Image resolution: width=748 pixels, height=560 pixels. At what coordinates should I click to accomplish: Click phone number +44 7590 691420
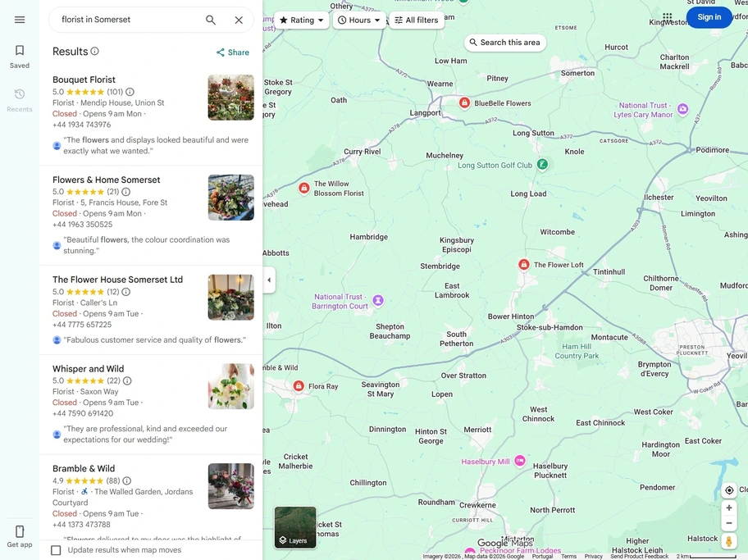click(x=83, y=413)
